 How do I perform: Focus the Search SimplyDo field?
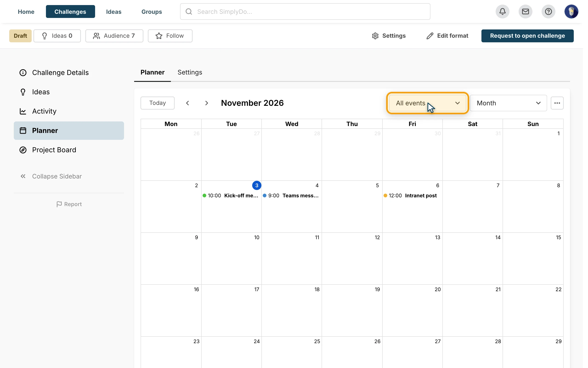(305, 11)
